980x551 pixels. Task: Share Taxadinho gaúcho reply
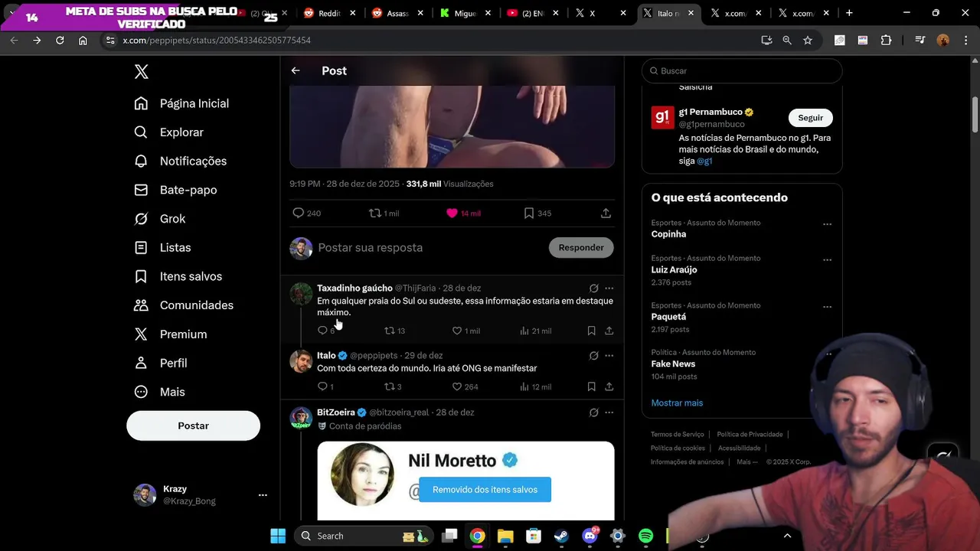[x=609, y=331]
